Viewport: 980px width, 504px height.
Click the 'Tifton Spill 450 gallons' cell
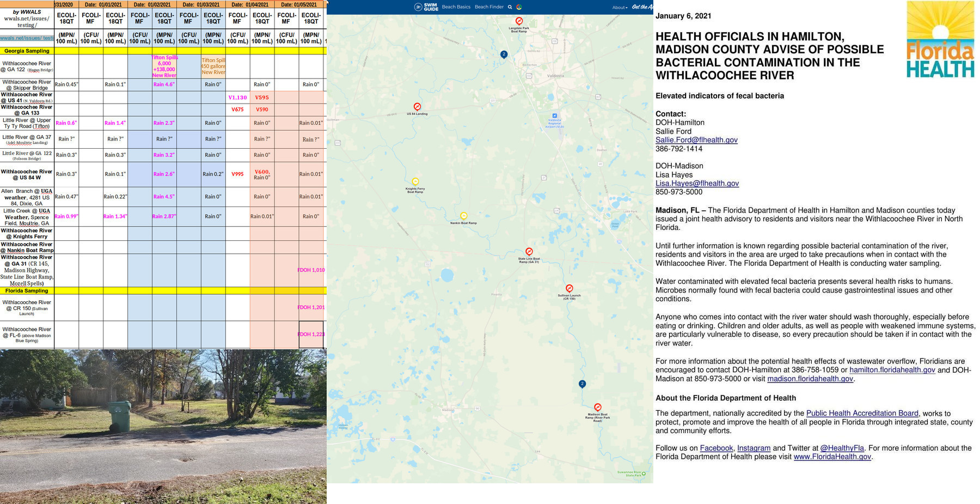(x=213, y=66)
